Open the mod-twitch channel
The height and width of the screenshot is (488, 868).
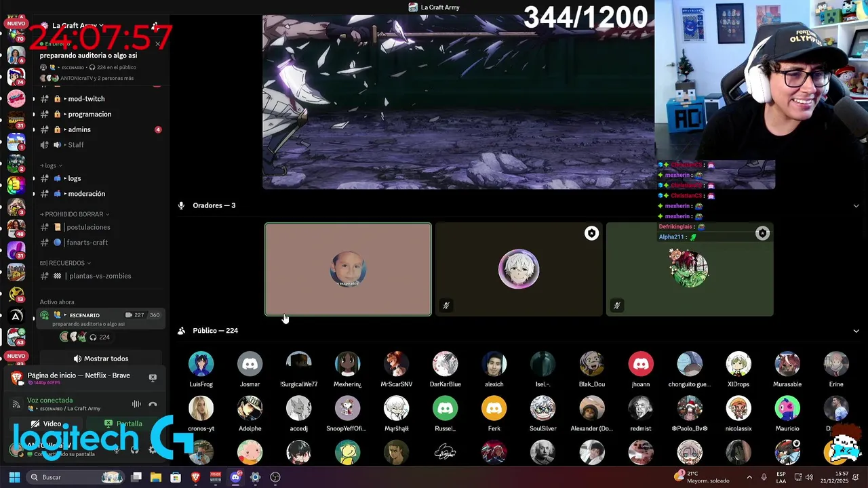[x=100, y=99]
